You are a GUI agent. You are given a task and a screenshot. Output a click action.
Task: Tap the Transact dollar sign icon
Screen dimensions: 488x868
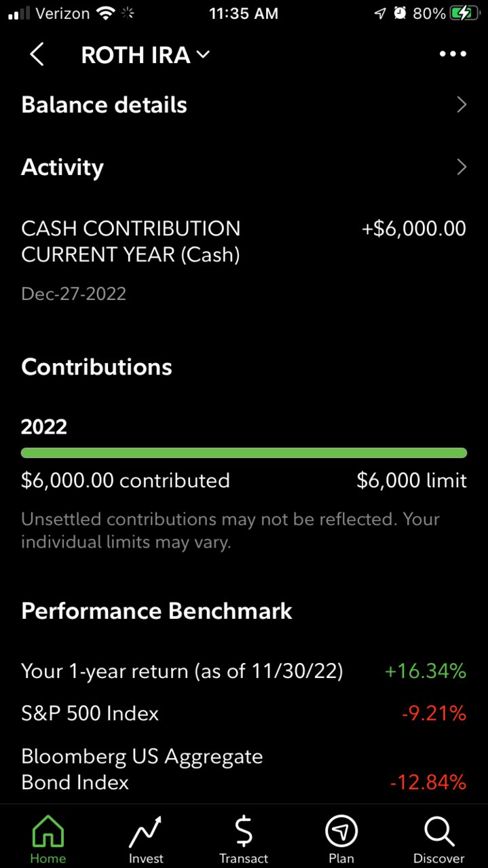tap(244, 831)
